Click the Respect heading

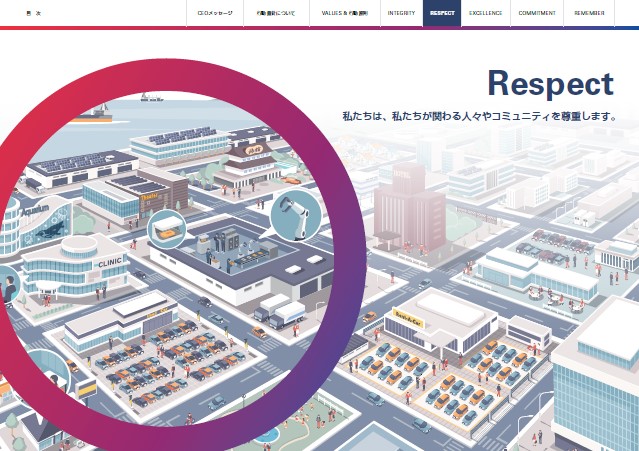click(549, 84)
